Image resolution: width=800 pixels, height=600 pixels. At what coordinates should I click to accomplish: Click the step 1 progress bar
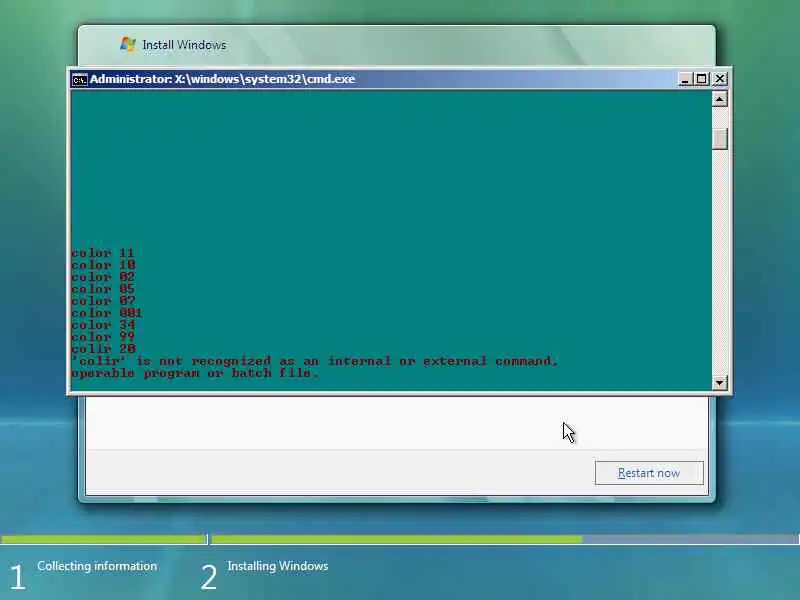pos(103,539)
